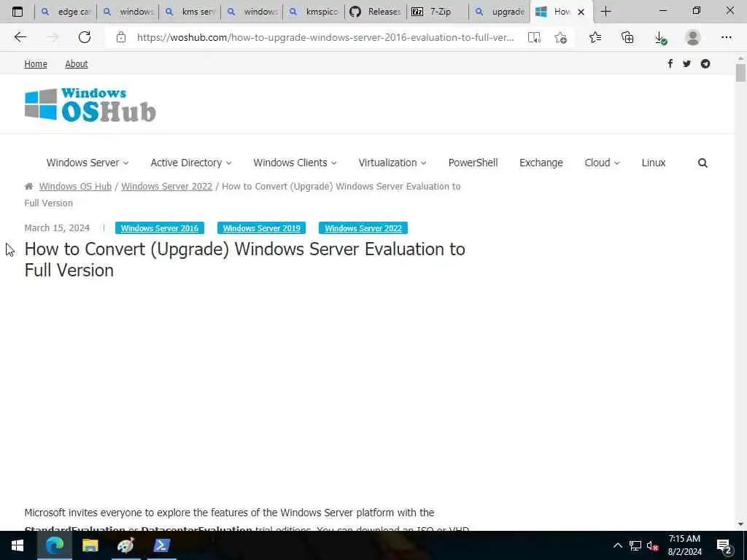
Task: Switch to the upgrade search tab
Action: 499,12
